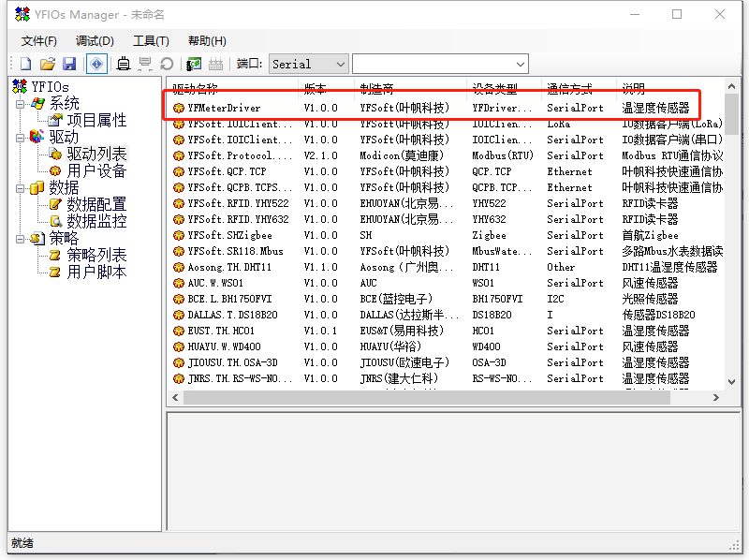The width and height of the screenshot is (749, 560).
Task: Open the C# script chip icon
Action: (194, 64)
